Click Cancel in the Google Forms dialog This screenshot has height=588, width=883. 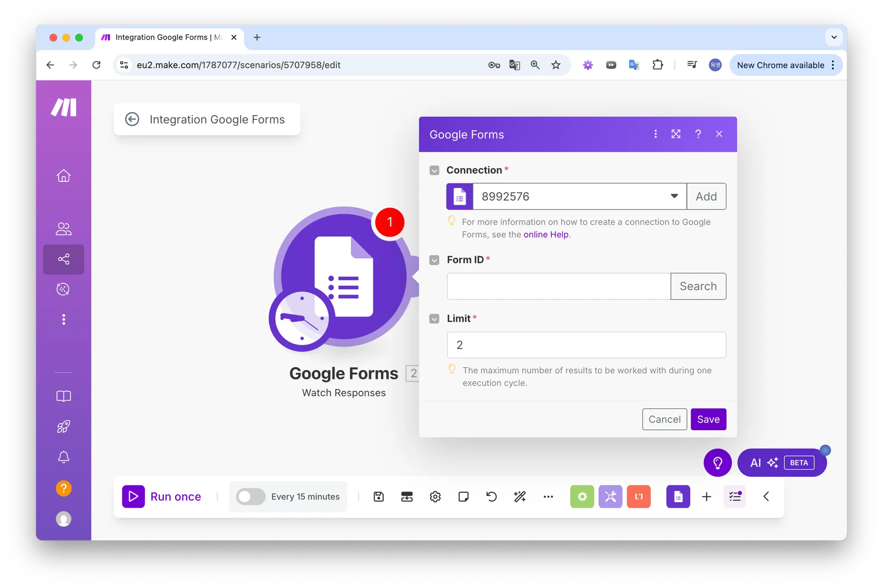pyautogui.click(x=664, y=419)
